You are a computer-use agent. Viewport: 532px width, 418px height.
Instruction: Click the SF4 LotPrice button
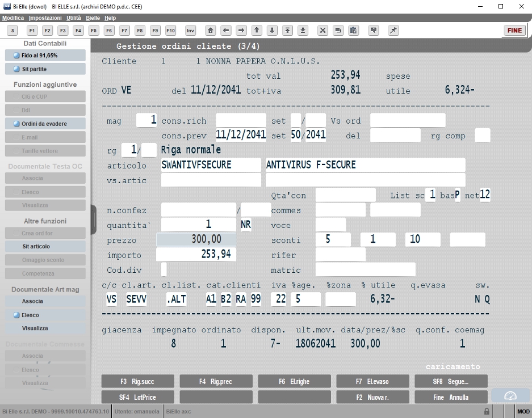click(138, 398)
